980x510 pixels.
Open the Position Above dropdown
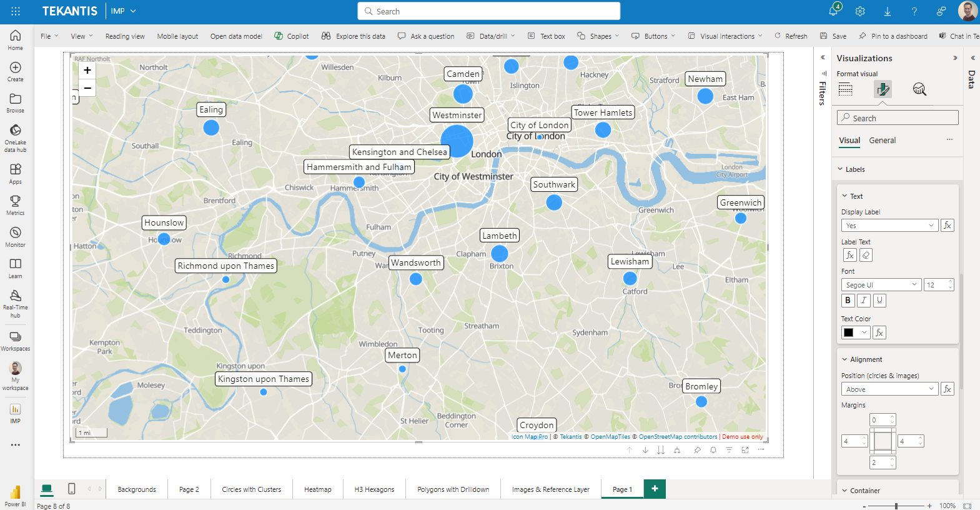pyautogui.click(x=889, y=389)
